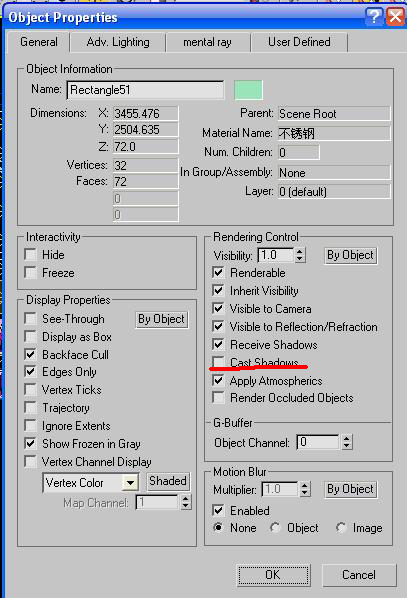
Task: Click the help question mark icon
Action: point(374,16)
